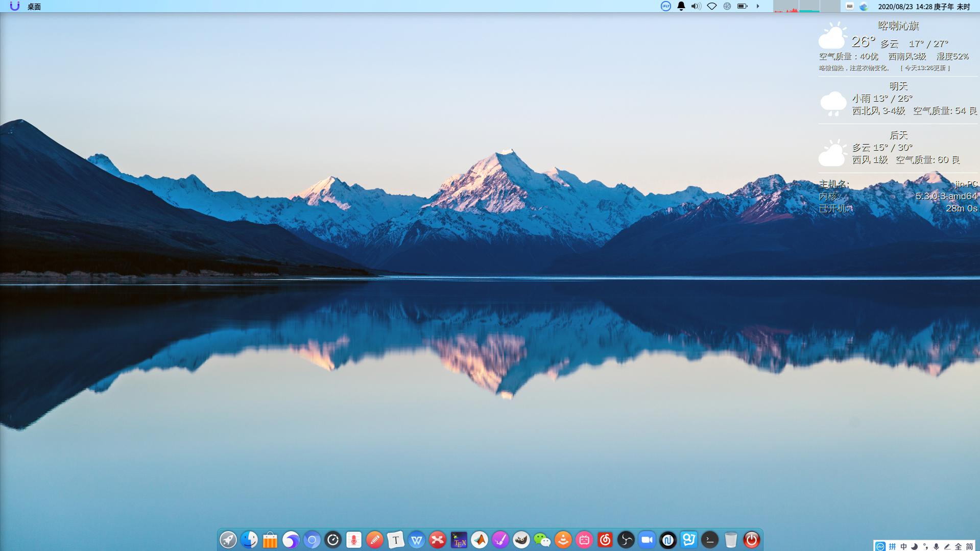
Task: Toggle simplified Chinese 简 in input bar
Action: (x=969, y=546)
